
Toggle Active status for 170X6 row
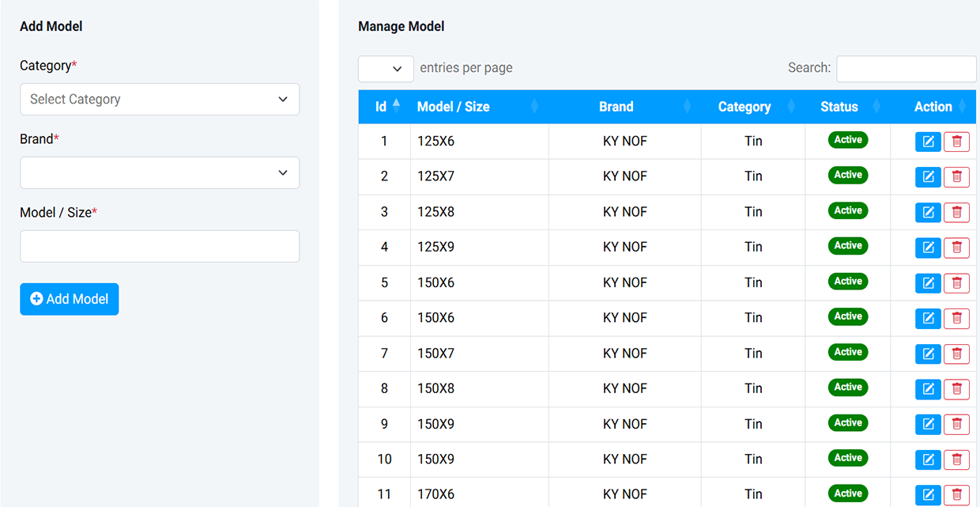pos(848,493)
